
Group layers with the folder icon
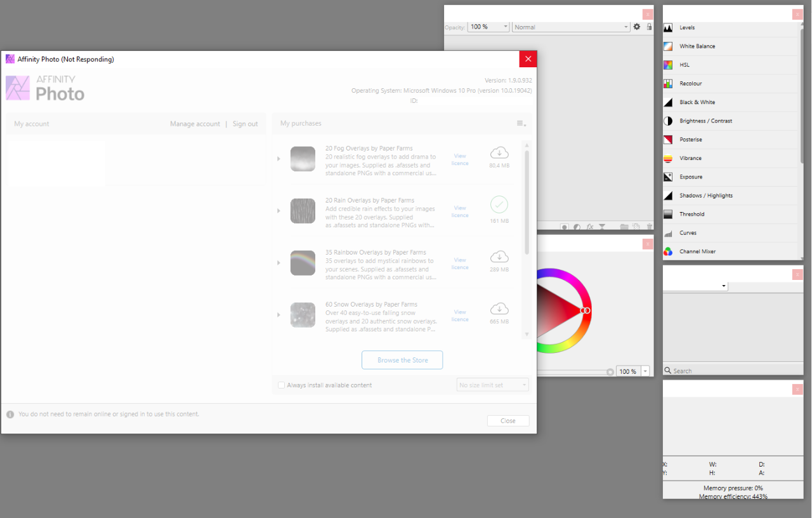[x=624, y=226]
